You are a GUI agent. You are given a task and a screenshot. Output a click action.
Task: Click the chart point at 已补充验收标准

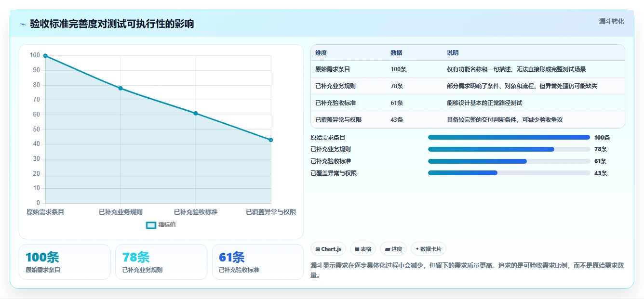click(196, 113)
